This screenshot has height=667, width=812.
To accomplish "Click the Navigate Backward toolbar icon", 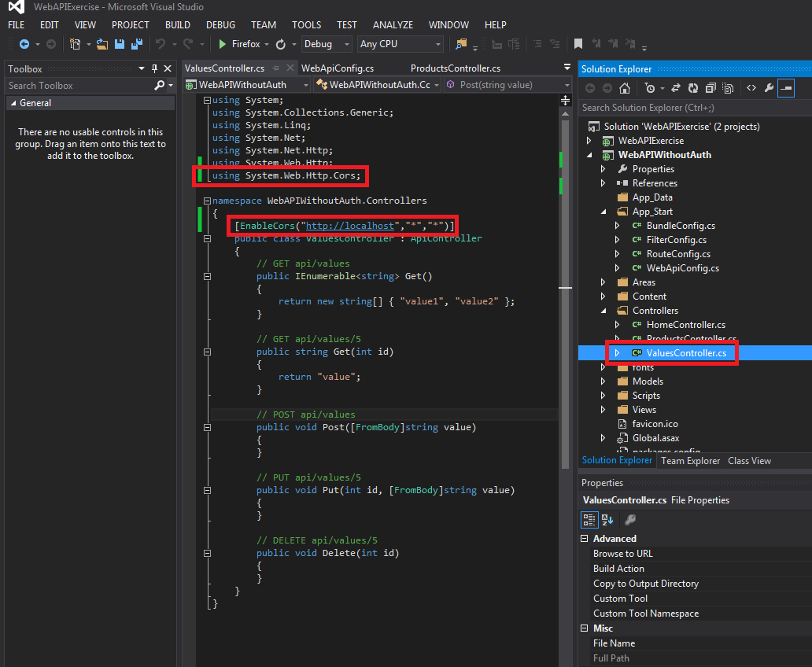I will pos(24,45).
